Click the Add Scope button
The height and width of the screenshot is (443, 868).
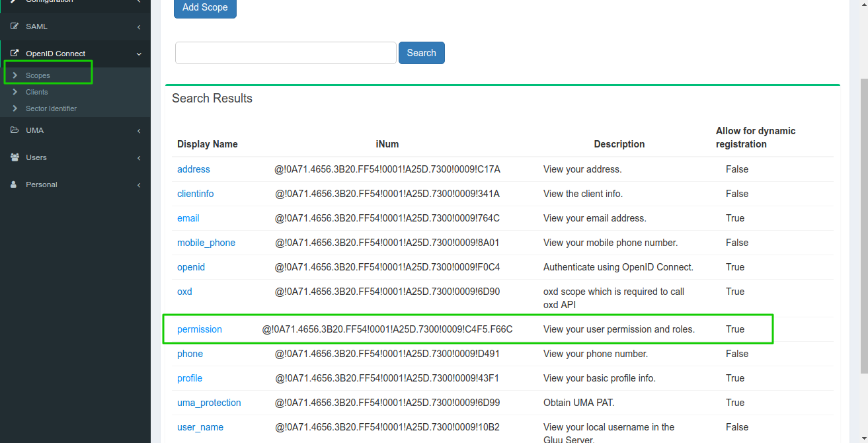(x=205, y=8)
